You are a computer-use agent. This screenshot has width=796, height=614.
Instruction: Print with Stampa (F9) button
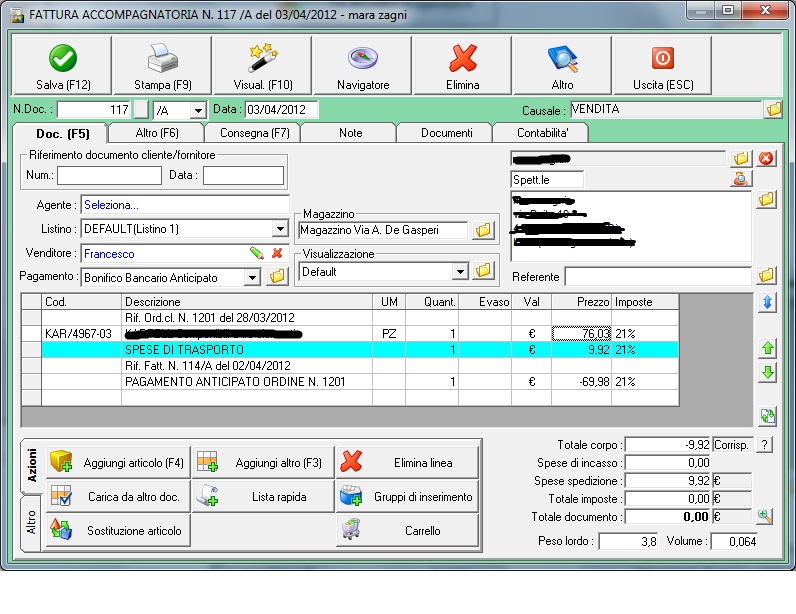pos(162,66)
